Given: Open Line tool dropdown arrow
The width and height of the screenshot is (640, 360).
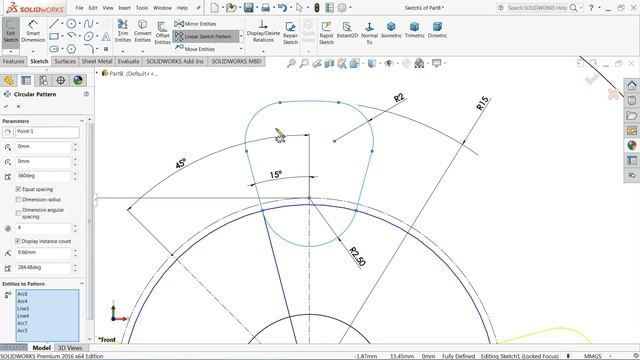Looking at the screenshot, I should tap(62, 24).
